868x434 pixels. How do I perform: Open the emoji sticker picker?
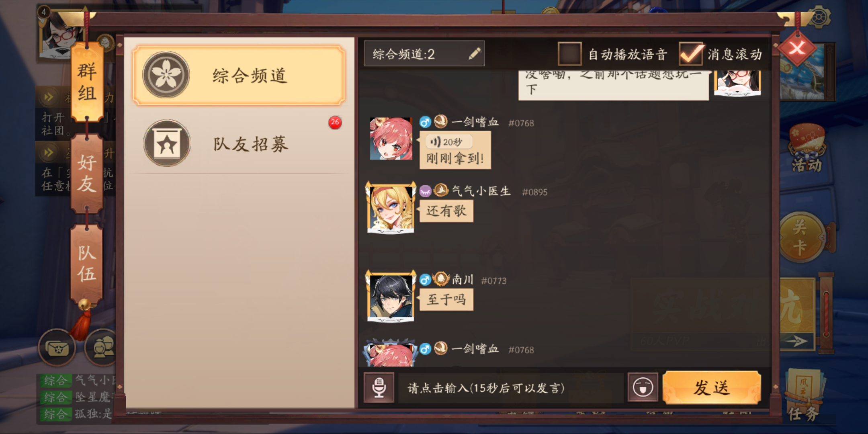point(643,387)
